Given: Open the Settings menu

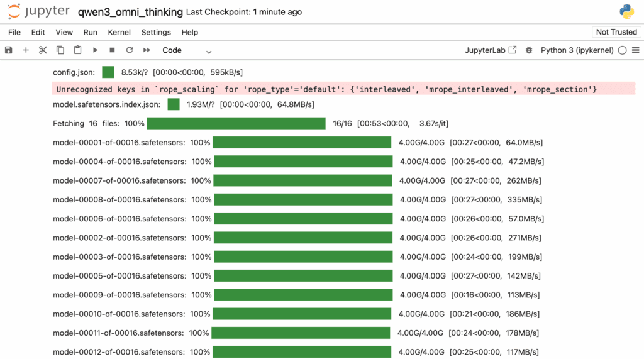Looking at the screenshot, I should (x=156, y=32).
